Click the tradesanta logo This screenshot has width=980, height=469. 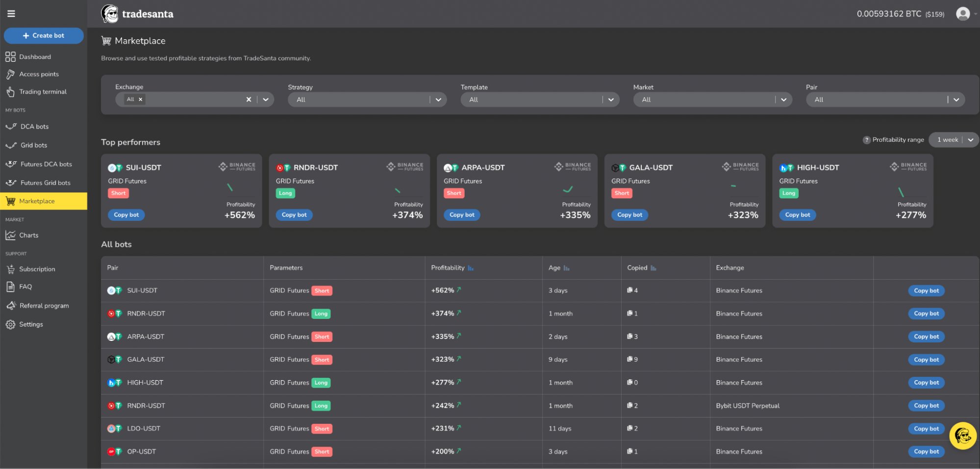coord(137,14)
